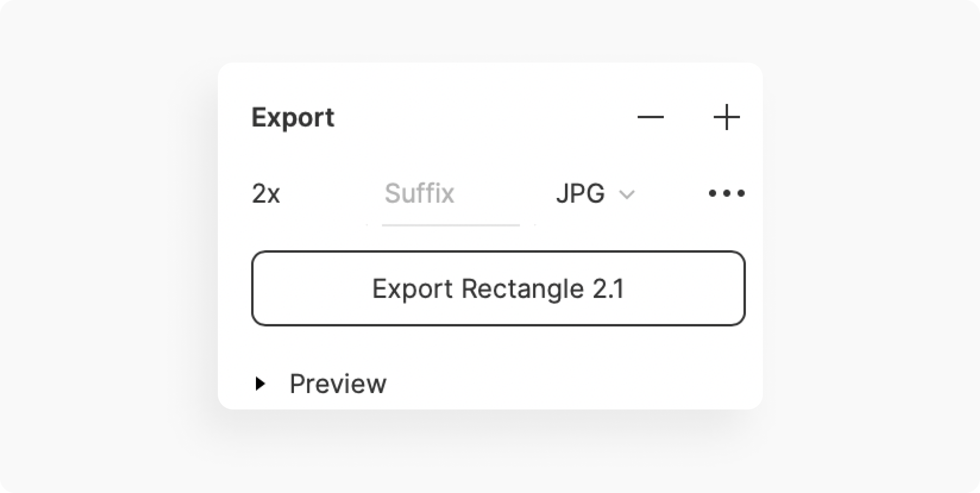Focus the grey Suffix placeholder text

click(420, 193)
